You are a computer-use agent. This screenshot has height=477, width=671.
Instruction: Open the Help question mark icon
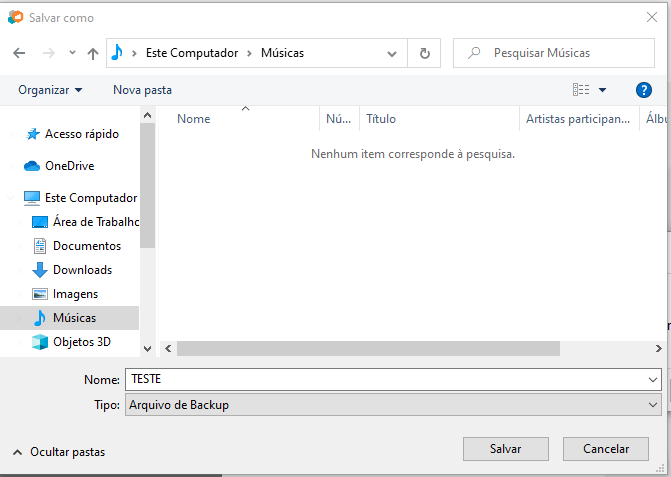(x=644, y=90)
